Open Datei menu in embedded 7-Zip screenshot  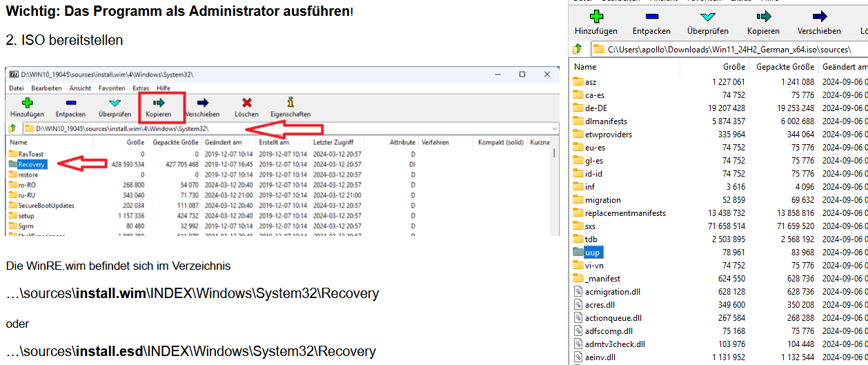point(17,88)
